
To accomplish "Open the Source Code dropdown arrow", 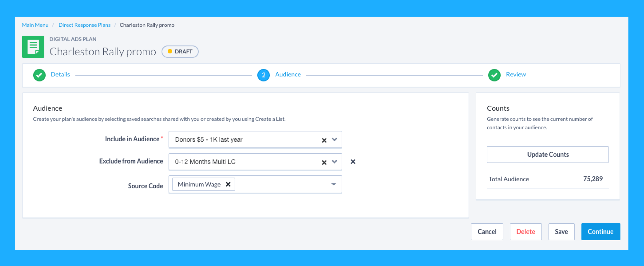I will click(x=334, y=184).
